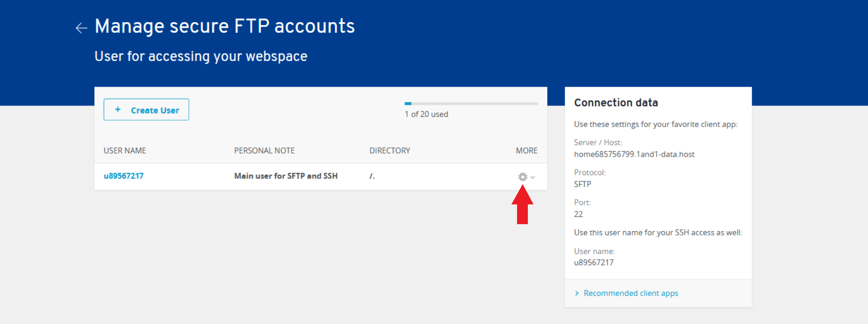Click the DIRECTORY column header
The image size is (868, 324).
tap(390, 151)
